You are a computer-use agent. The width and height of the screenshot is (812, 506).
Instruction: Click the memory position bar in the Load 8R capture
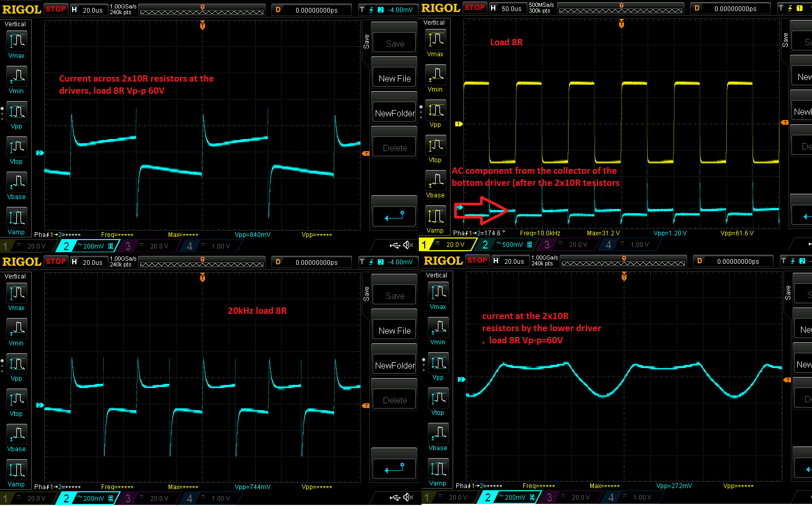pyautogui.click(x=621, y=9)
